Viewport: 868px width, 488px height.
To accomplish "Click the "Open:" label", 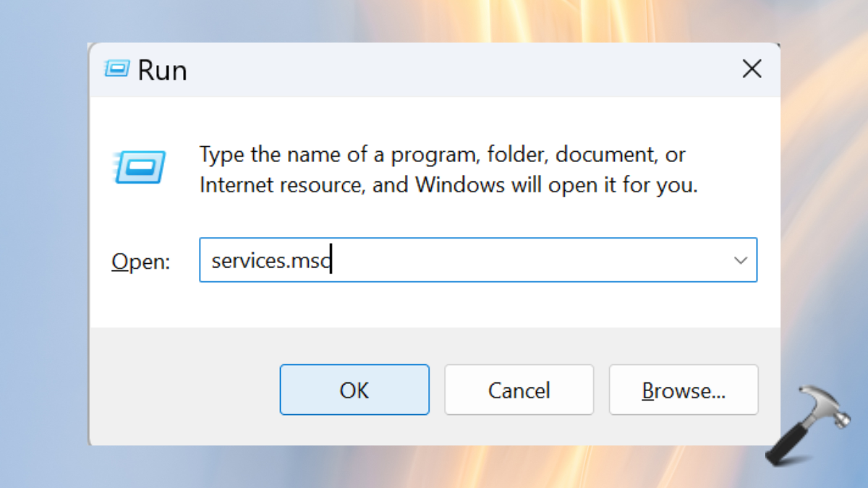I will [x=140, y=261].
